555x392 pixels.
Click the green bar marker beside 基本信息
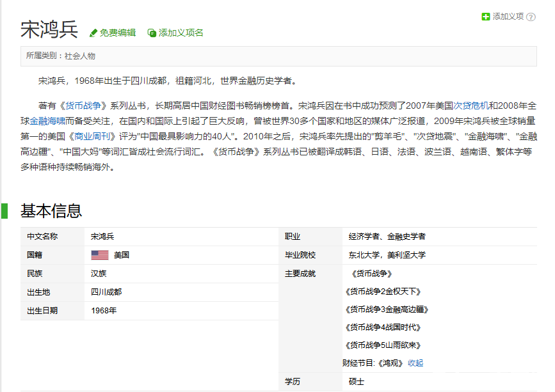coord(4,211)
